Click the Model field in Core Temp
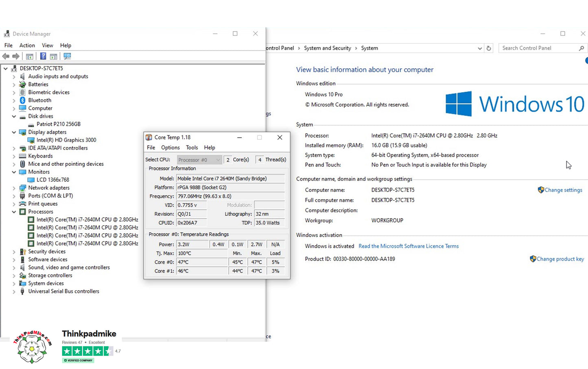 [231, 178]
